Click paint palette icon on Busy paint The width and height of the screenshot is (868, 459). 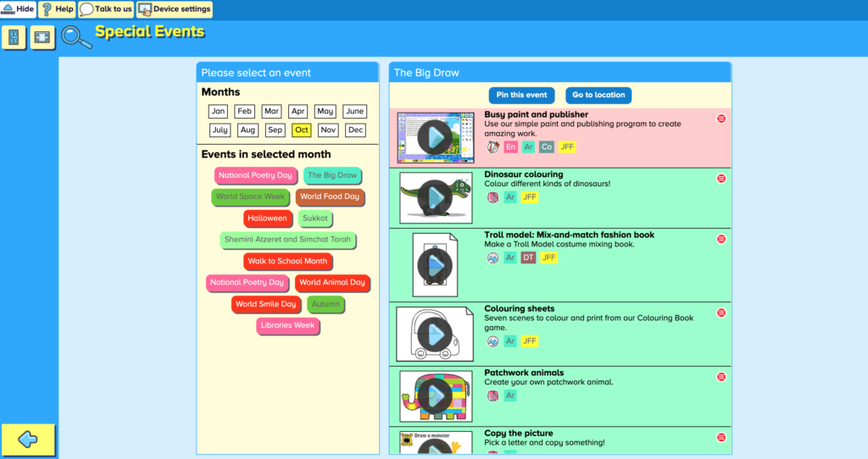click(492, 147)
